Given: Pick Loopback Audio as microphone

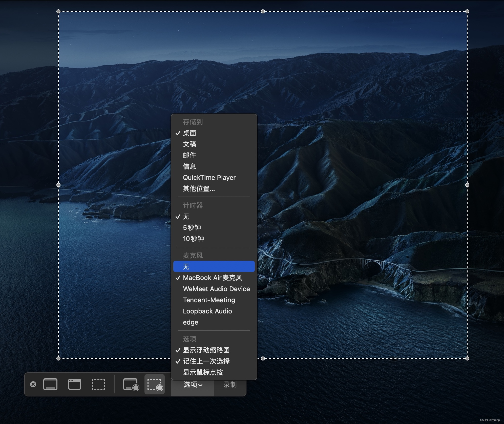Looking at the screenshot, I should coord(207,311).
